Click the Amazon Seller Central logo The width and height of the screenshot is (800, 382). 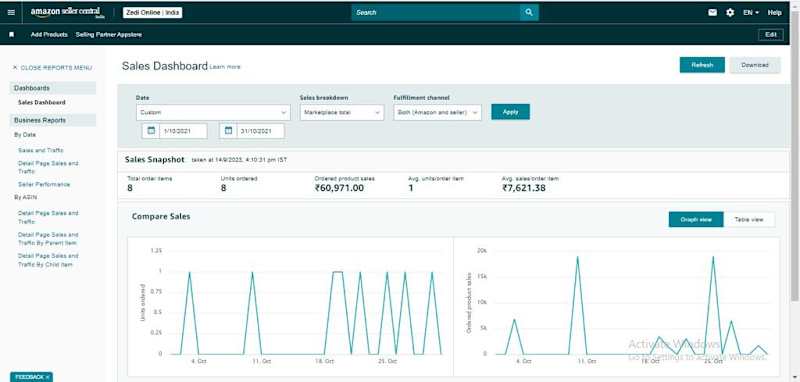tap(67, 13)
